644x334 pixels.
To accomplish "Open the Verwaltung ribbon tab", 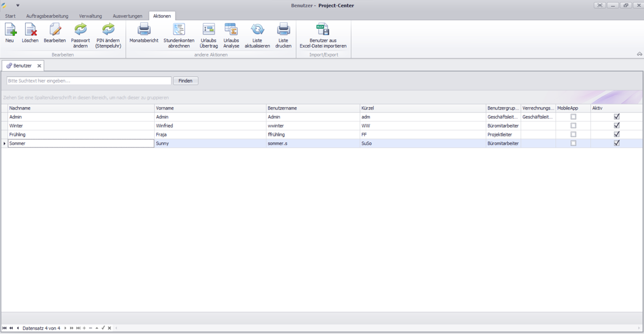I will 90,16.
